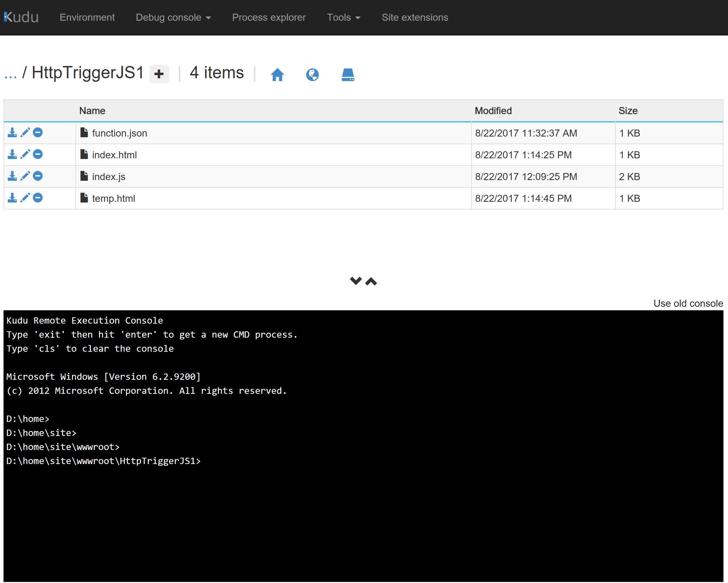Delete temp.html file
Viewport: 728px width, 583px height.
[38, 198]
